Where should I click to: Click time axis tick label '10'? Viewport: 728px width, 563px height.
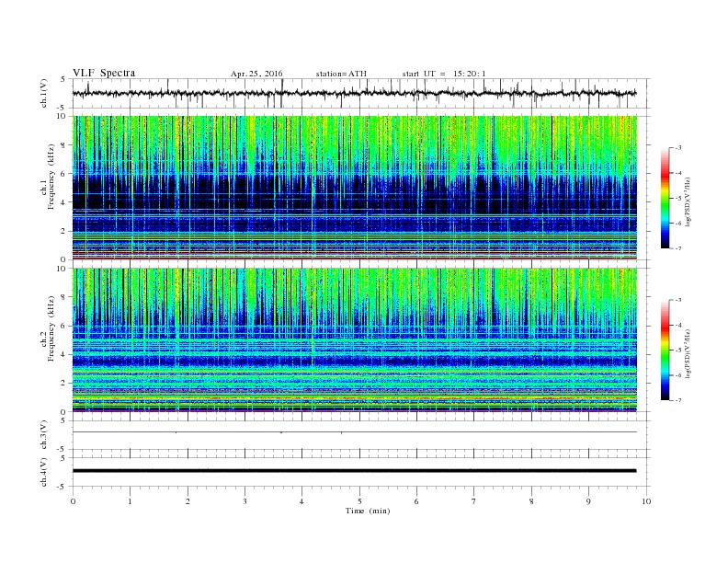pos(646,501)
